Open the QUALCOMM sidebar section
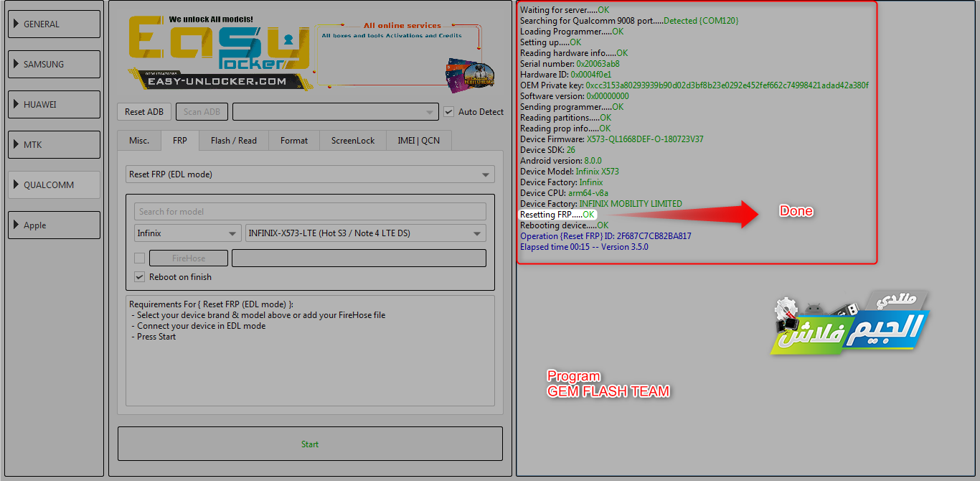Image resolution: width=980 pixels, height=481 pixels. click(x=54, y=185)
